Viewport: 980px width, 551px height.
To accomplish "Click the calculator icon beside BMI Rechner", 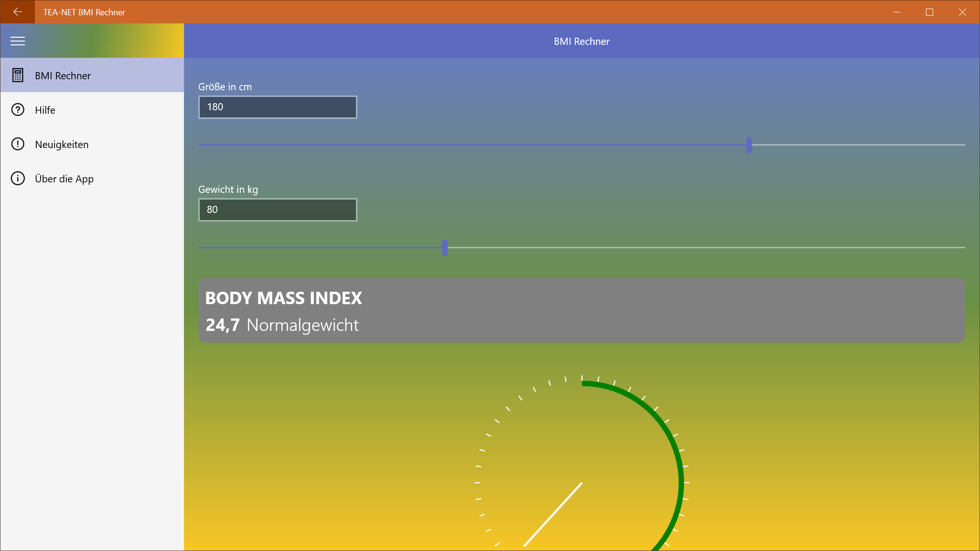I will click(18, 75).
